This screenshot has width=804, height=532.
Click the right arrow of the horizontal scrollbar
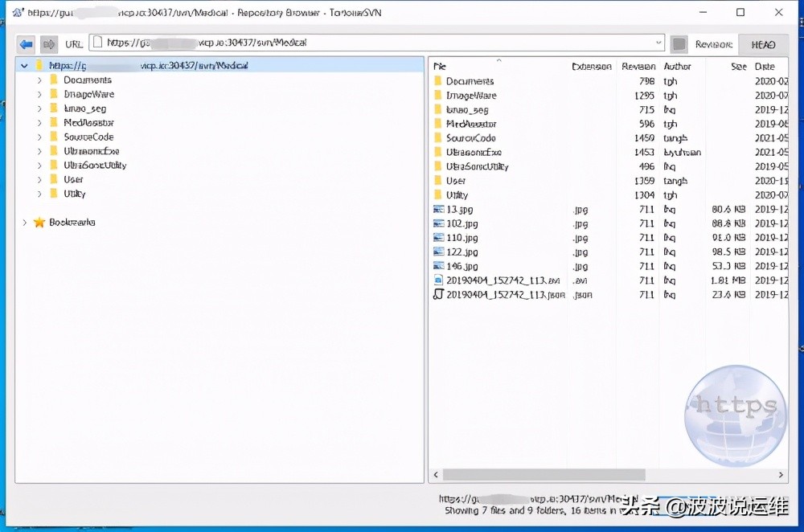point(781,475)
